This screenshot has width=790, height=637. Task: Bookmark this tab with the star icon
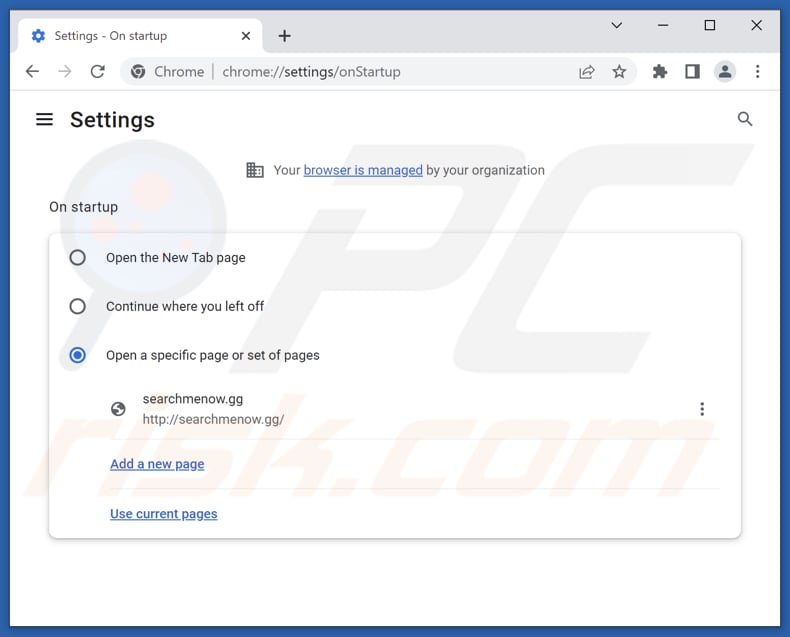(619, 72)
